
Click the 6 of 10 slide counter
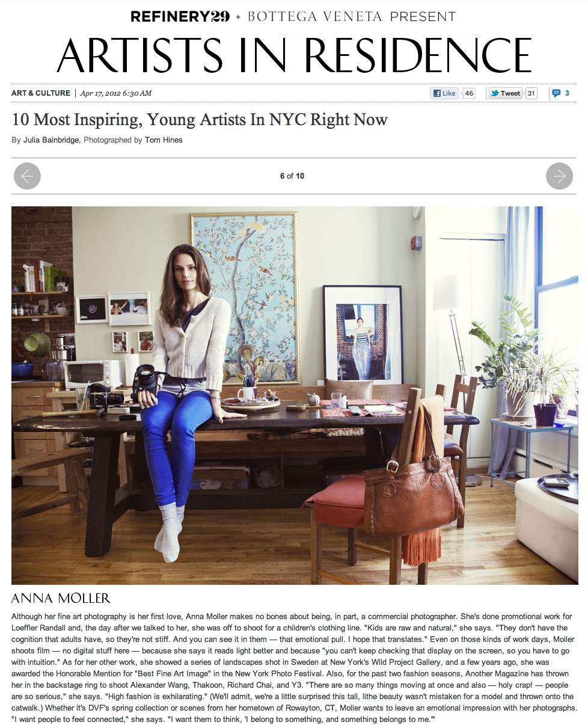[292, 176]
